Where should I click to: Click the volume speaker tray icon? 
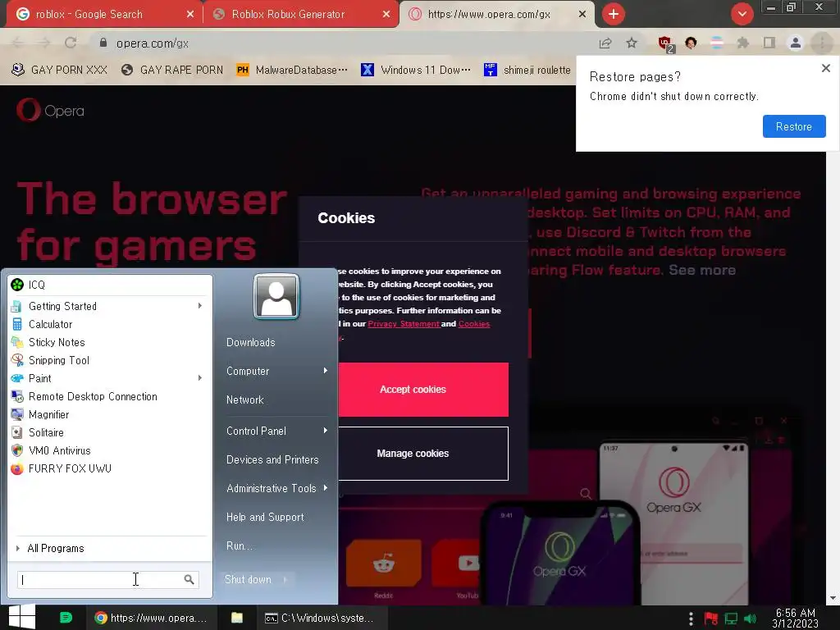point(750,619)
